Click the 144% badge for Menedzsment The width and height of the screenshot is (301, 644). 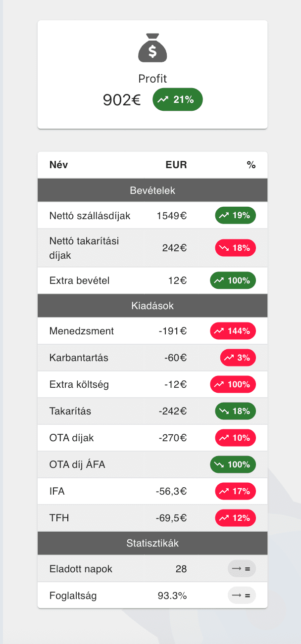233,331
